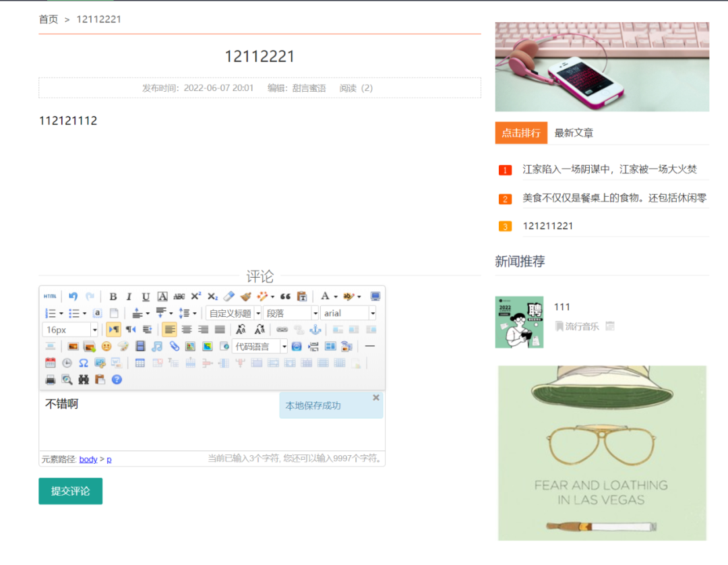Screen dimensions: 728x565
Task: Insert special character with Omega icon
Action: (84, 363)
